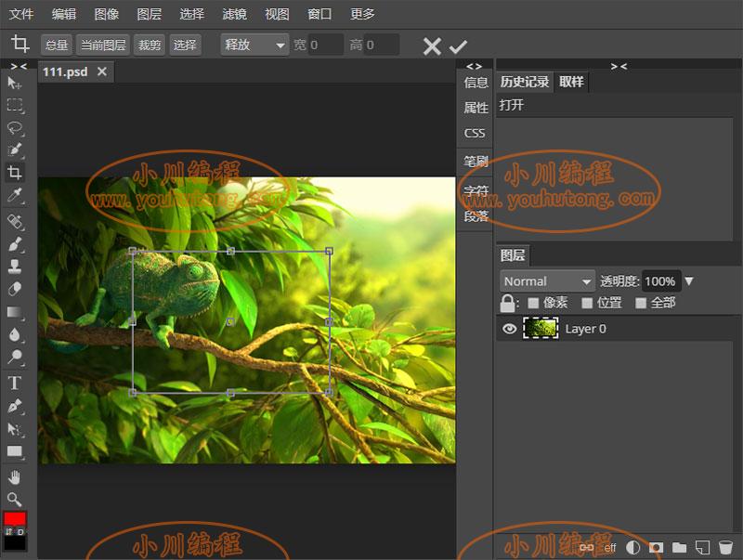
Task: Select the Path Selection tool
Action: (14, 429)
